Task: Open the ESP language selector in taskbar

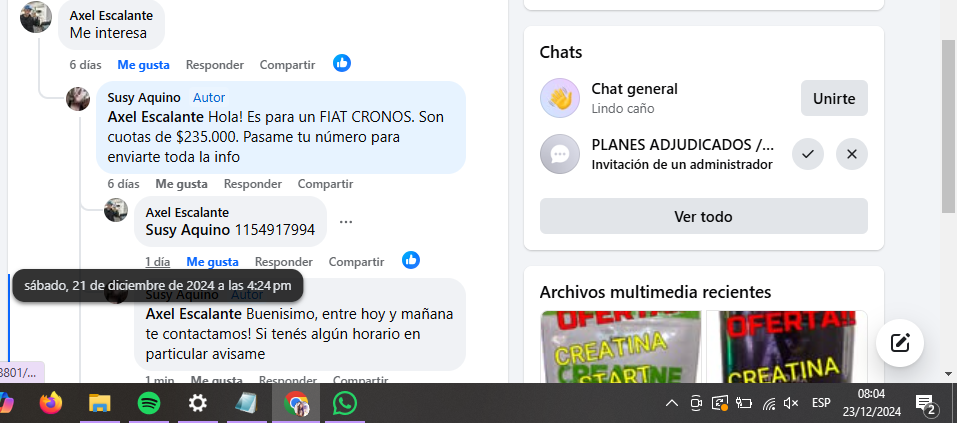Action: pyautogui.click(x=821, y=403)
